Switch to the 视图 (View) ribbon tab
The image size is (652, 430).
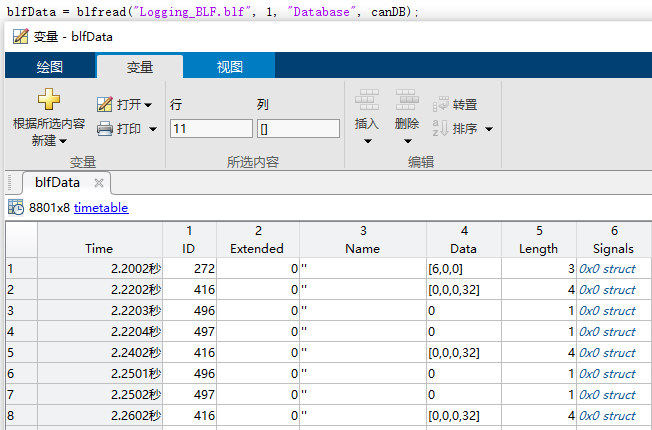pyautogui.click(x=230, y=66)
